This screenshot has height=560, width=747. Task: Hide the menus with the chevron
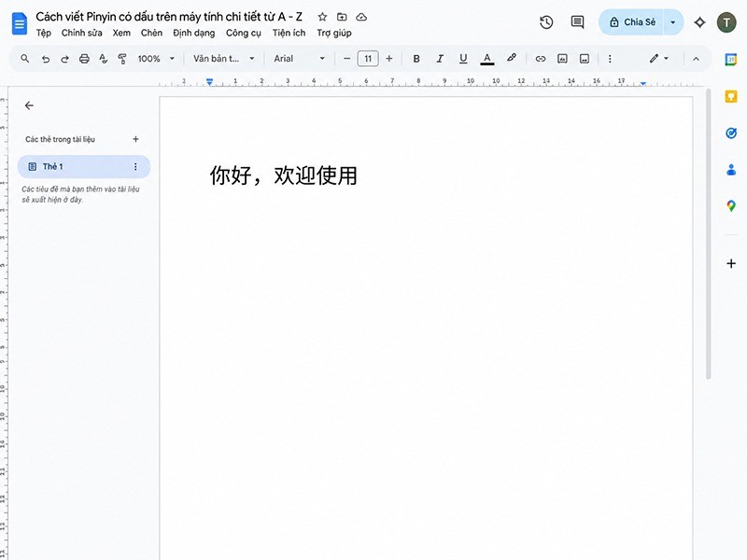coord(696,59)
